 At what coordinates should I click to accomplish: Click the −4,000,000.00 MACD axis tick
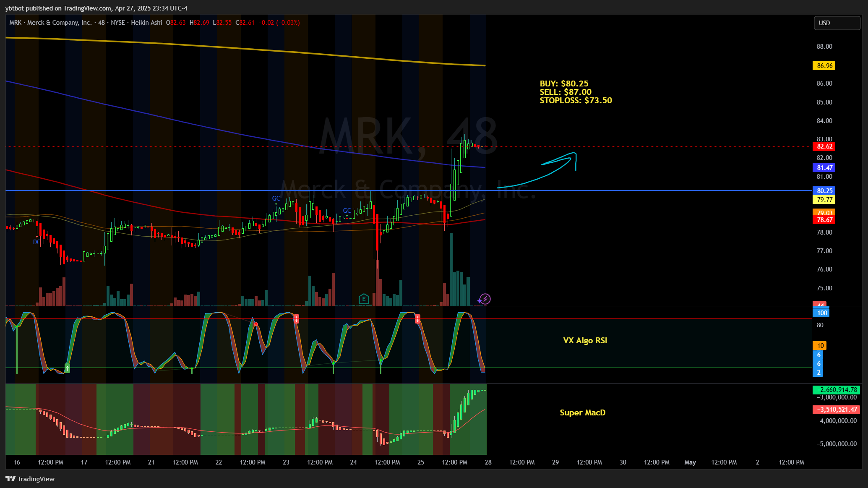tap(837, 421)
